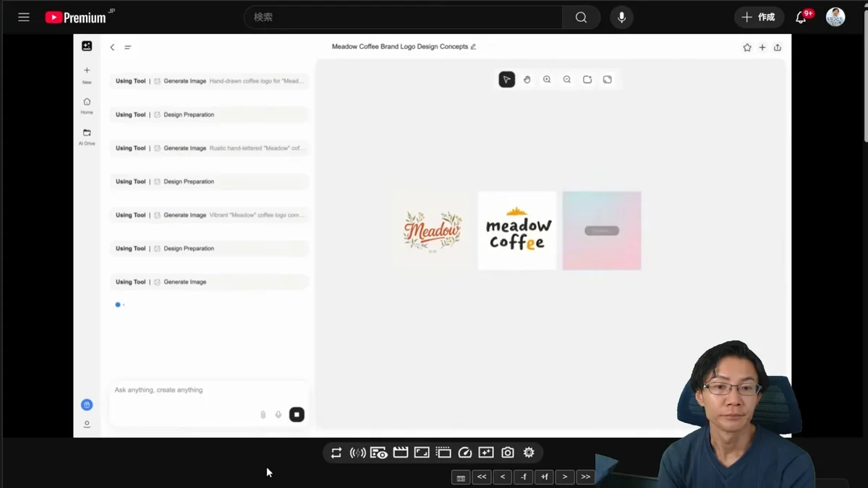Toggle the audio boost wave icon
The width and height of the screenshot is (868, 488).
[357, 453]
